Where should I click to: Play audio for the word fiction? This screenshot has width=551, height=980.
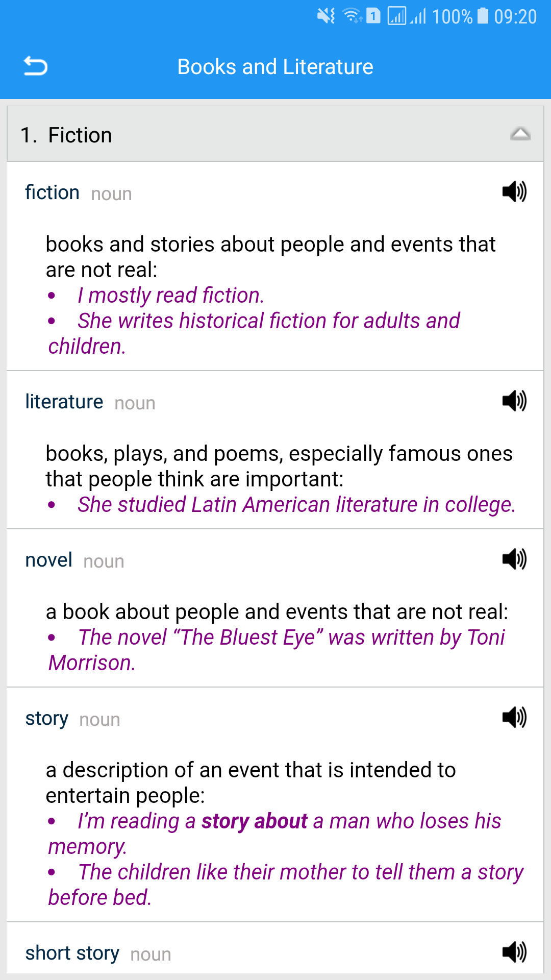click(514, 192)
